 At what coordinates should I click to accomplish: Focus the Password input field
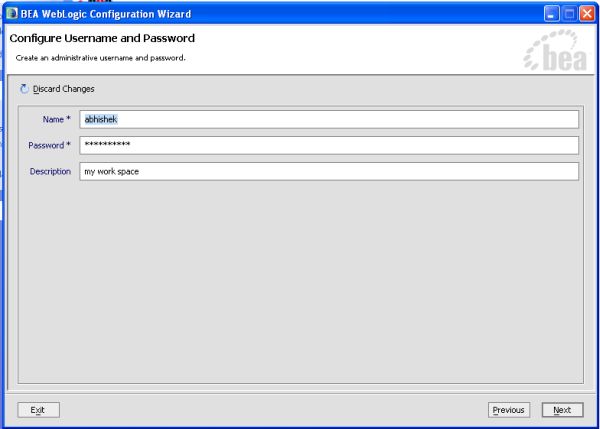tap(329, 145)
